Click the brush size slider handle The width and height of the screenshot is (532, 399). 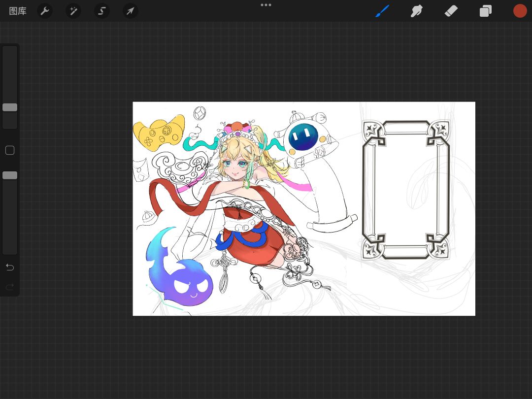(10, 107)
